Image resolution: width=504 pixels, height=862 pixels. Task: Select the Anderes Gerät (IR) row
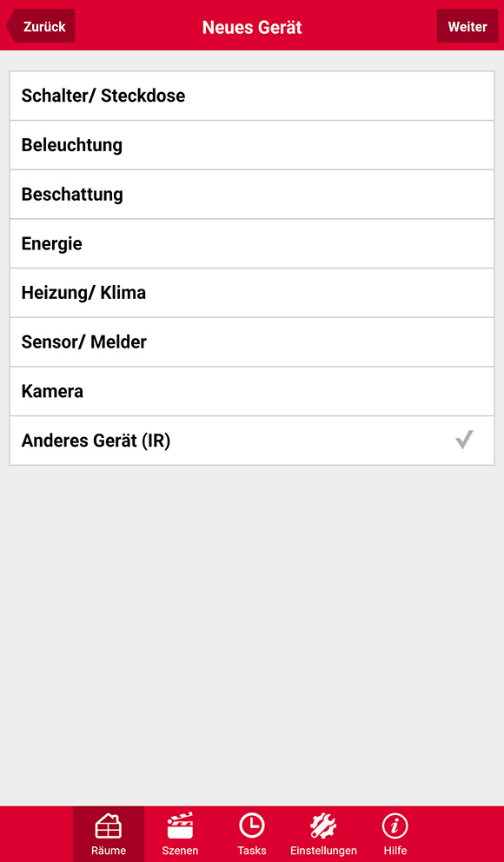tap(252, 441)
